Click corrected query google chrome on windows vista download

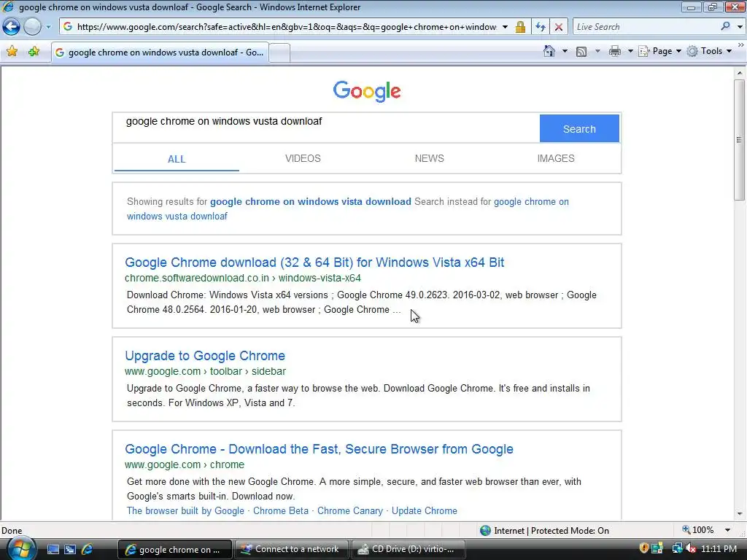(x=311, y=201)
